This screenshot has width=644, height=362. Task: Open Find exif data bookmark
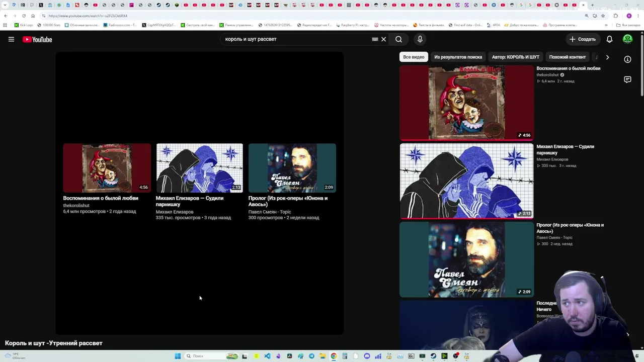point(465,25)
